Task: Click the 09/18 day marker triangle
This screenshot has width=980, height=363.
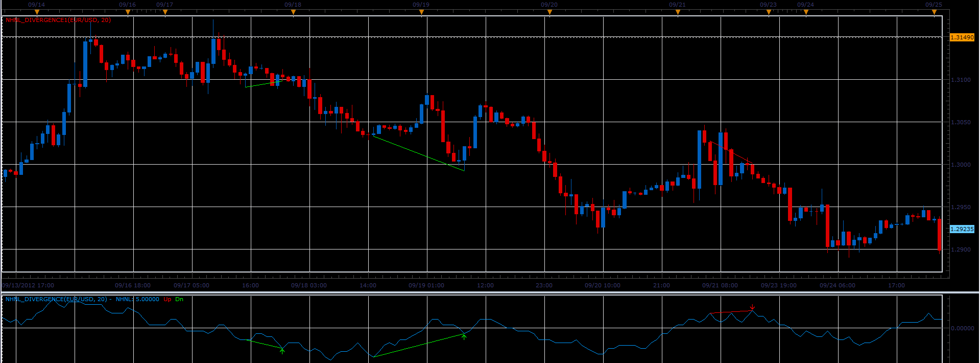Action: [x=293, y=13]
